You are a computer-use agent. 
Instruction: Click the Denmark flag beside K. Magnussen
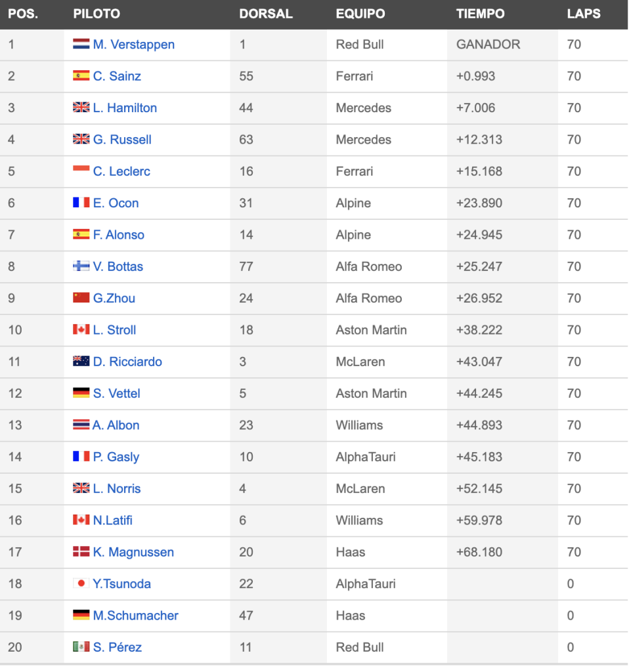(81, 551)
